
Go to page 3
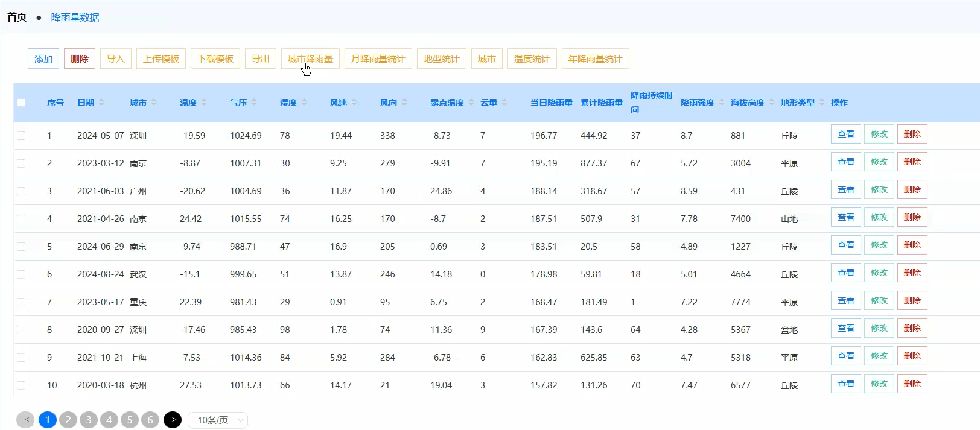click(x=89, y=420)
